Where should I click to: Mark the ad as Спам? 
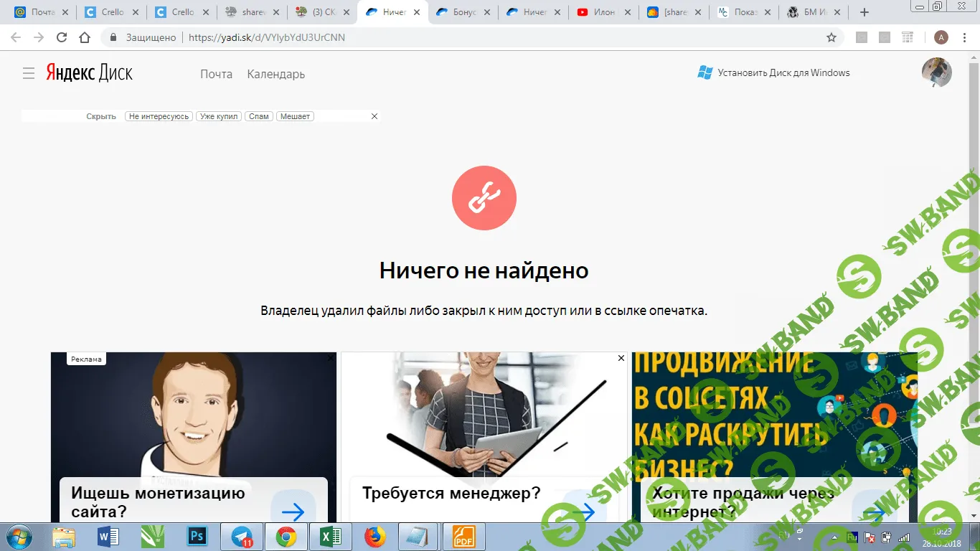tap(258, 116)
